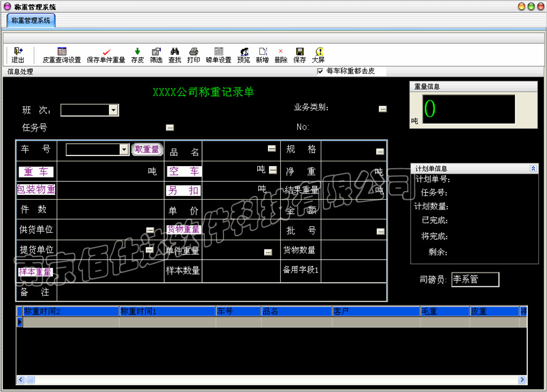Click the 重量信息 panel header
Image resolution: width=547 pixels, height=392 pixels.
coord(473,87)
